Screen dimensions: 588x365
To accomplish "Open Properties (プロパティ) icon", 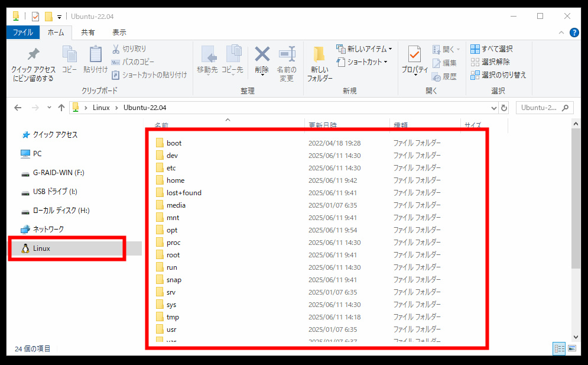I will [414, 54].
